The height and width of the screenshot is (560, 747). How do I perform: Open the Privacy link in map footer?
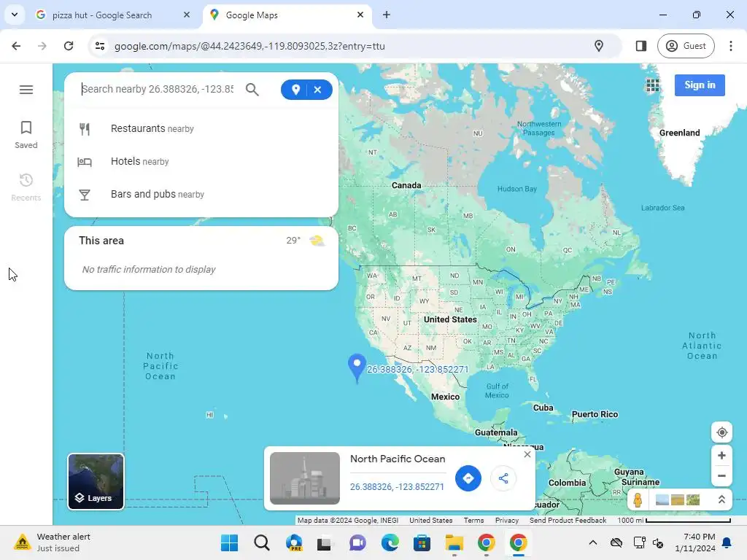tap(506, 521)
